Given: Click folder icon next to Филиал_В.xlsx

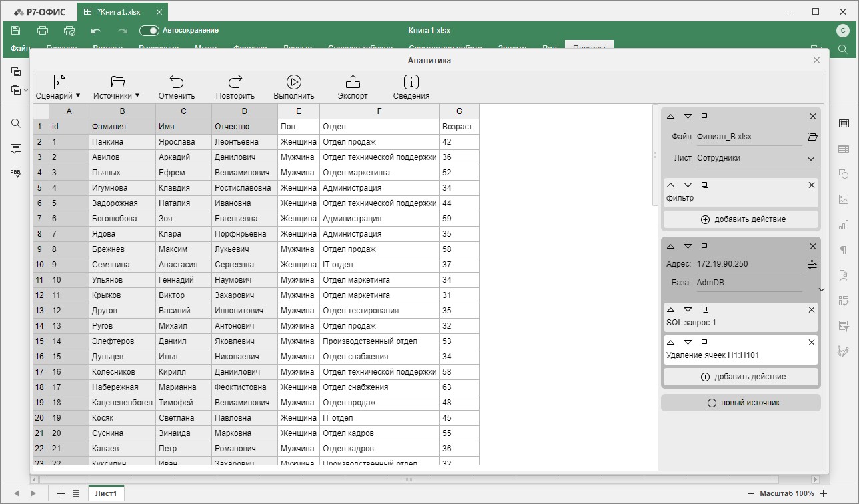Looking at the screenshot, I should pyautogui.click(x=812, y=137).
